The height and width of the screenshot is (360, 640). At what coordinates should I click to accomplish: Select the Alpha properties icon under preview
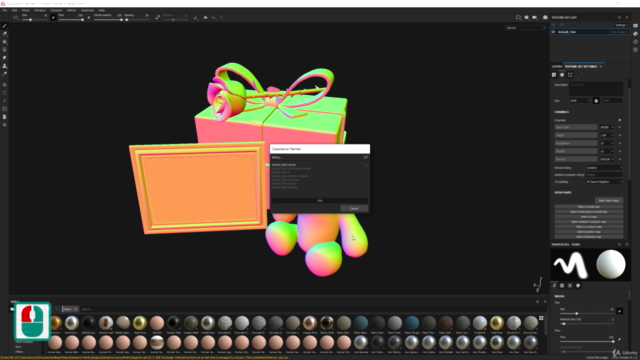pos(562,286)
